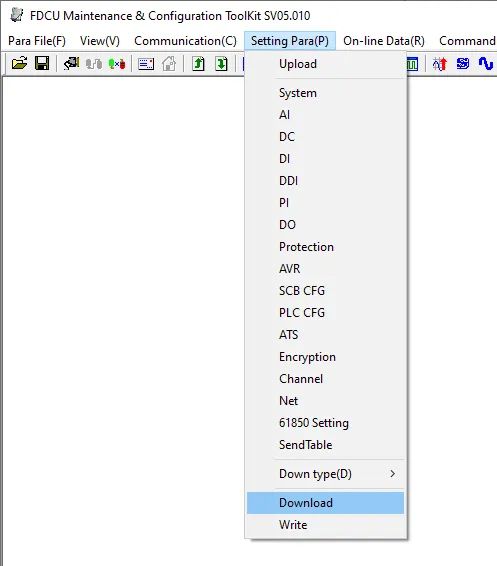
Task: Click the blue swap arrows icon
Action: [463, 64]
